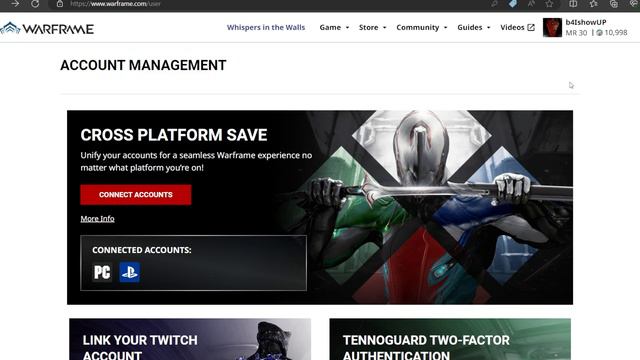The width and height of the screenshot is (640, 360).
Task: Click the b4IshowUP username
Action: coord(586,22)
